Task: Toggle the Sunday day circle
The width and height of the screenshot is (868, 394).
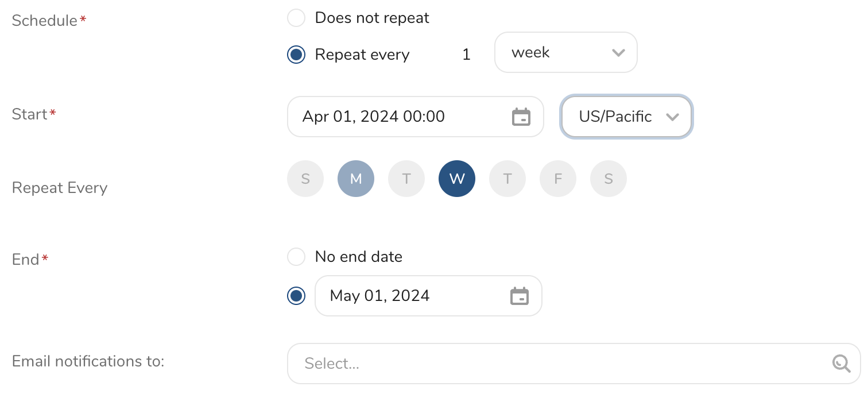Action: click(x=305, y=179)
